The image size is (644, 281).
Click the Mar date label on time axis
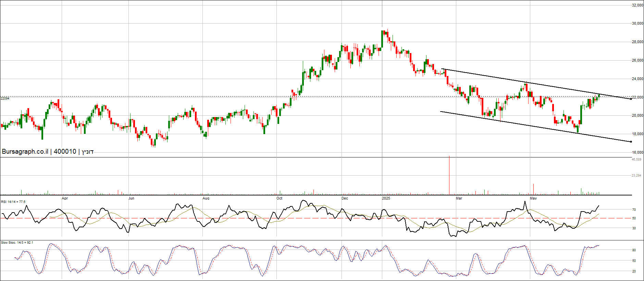point(459,198)
